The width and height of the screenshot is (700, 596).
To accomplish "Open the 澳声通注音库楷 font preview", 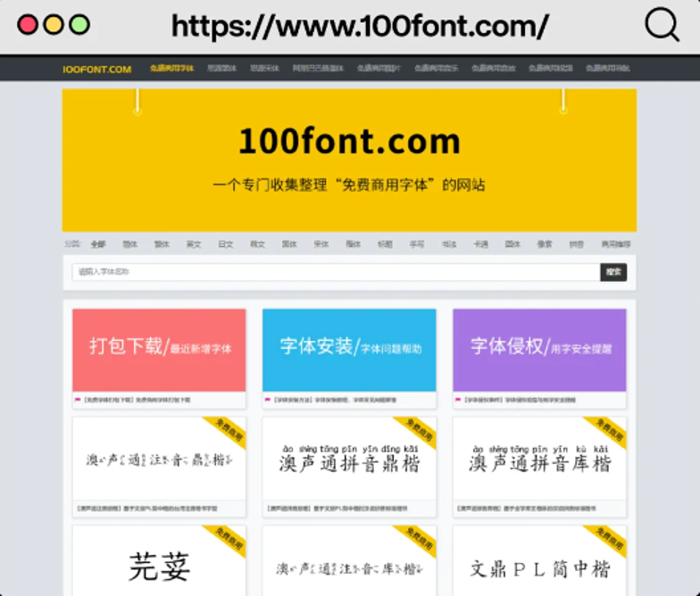I will click(x=349, y=560).
